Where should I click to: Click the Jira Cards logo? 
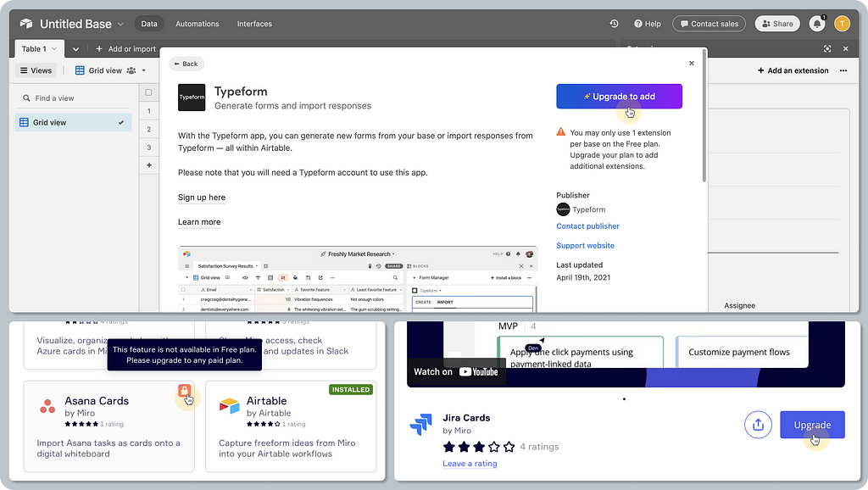[x=420, y=425]
